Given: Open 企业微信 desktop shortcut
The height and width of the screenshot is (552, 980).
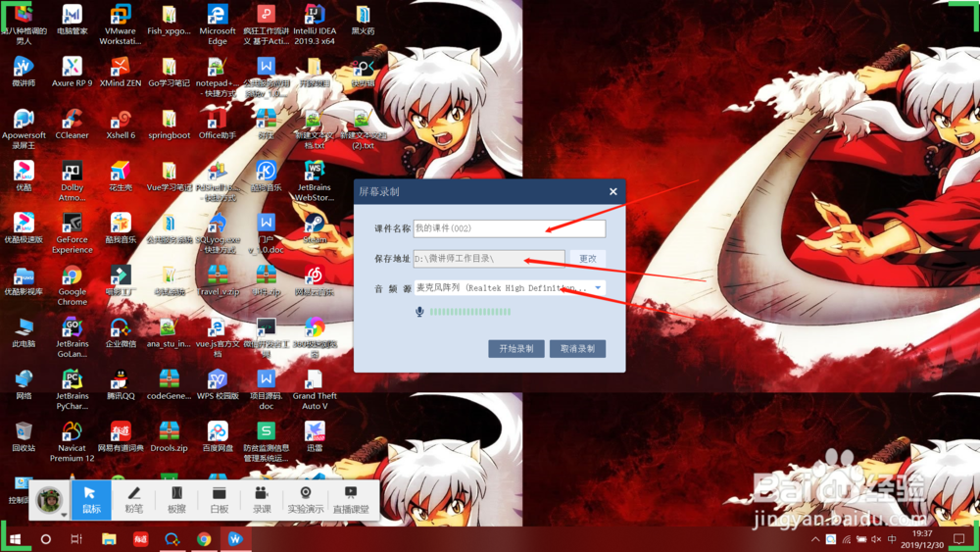Looking at the screenshot, I should point(120,332).
